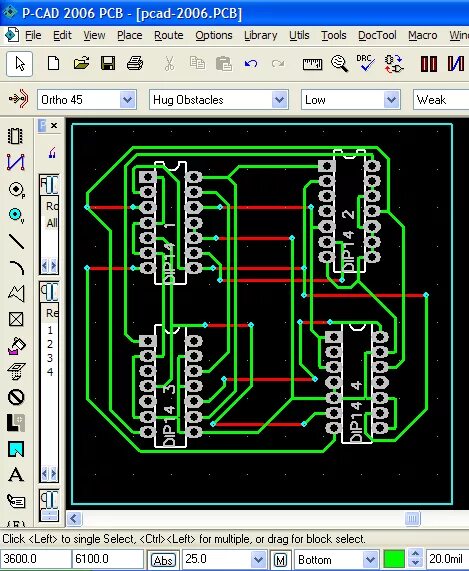Viewport: 469px width, 571px height.
Task: Toggle the M macro record button
Action: (280, 560)
